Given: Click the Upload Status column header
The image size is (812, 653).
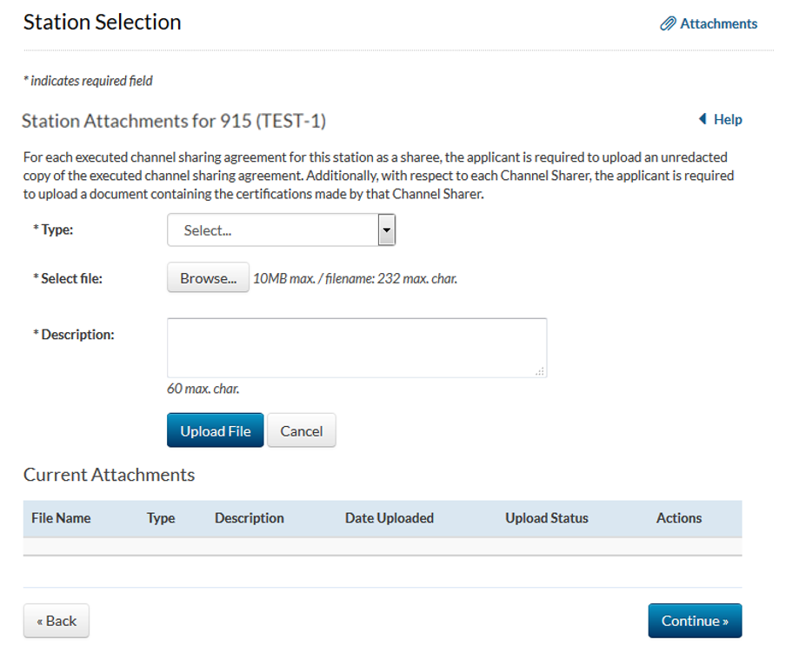Looking at the screenshot, I should pyautogui.click(x=547, y=518).
